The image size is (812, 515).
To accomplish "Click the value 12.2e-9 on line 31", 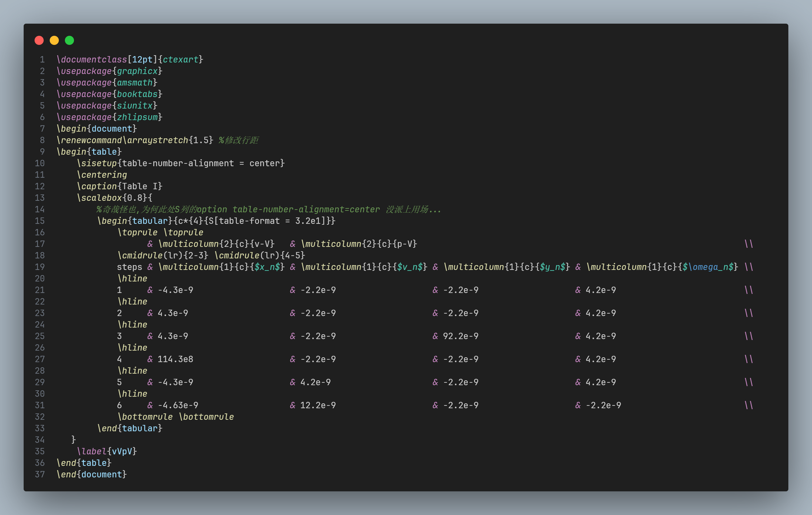I will [318, 406].
